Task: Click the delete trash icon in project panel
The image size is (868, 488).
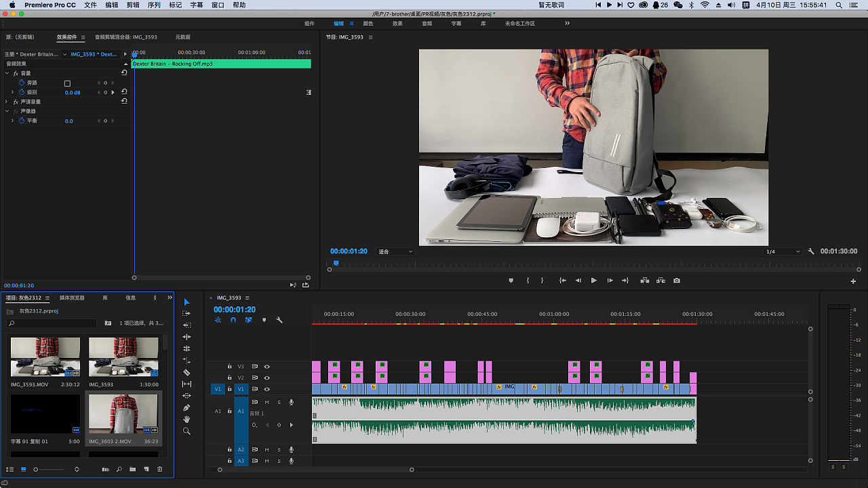Action: tap(160, 469)
